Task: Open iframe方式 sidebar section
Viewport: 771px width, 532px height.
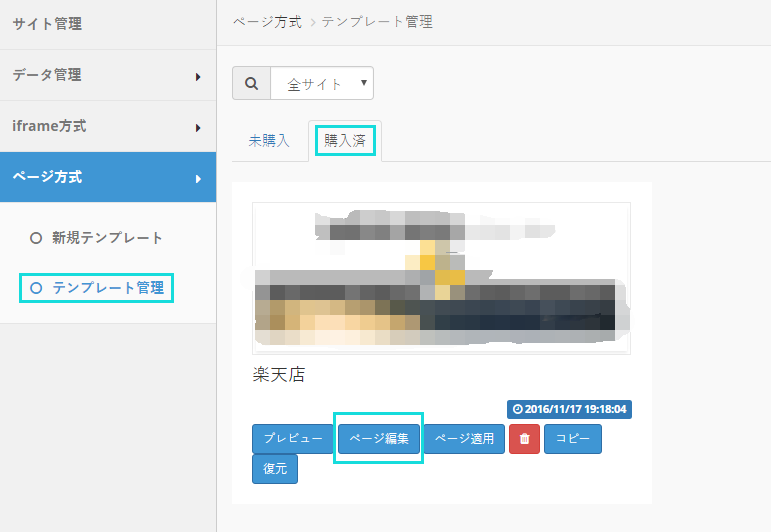Action: [108, 126]
